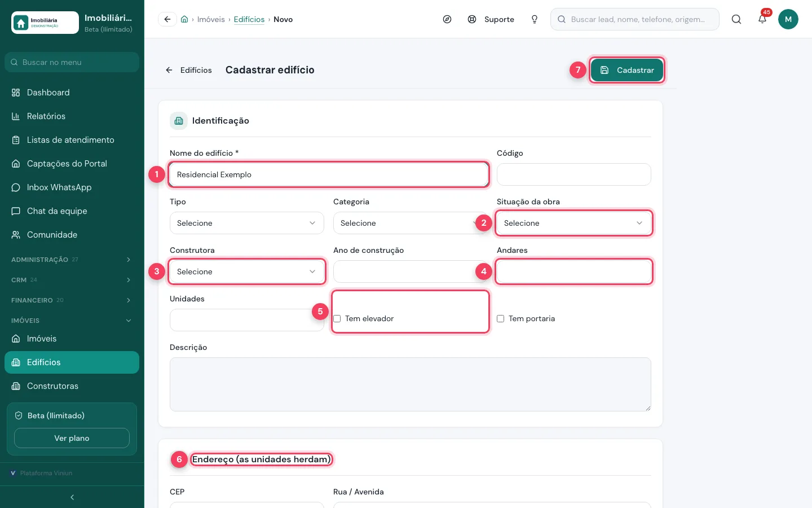Image resolution: width=812 pixels, height=508 pixels.
Task: Click the lightbulb tips icon
Action: pos(535,19)
